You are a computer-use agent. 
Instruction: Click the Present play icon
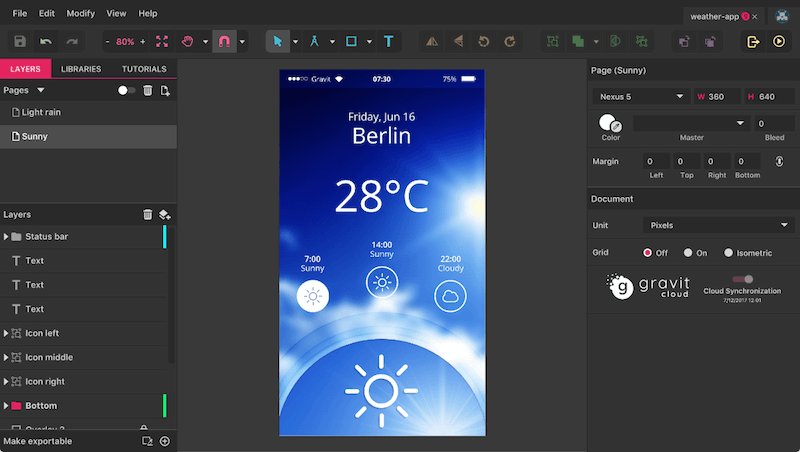779,41
